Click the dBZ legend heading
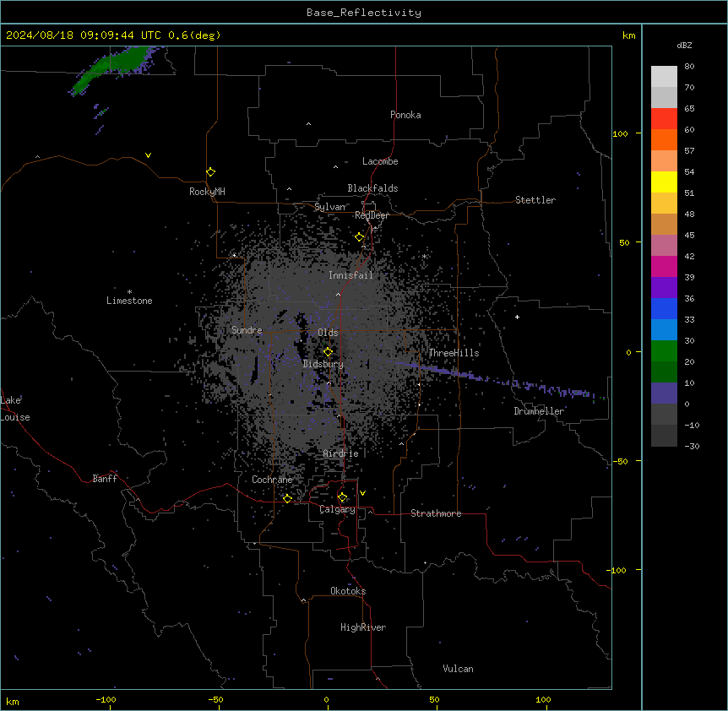Image resolution: width=728 pixels, height=711 pixels. tap(684, 45)
